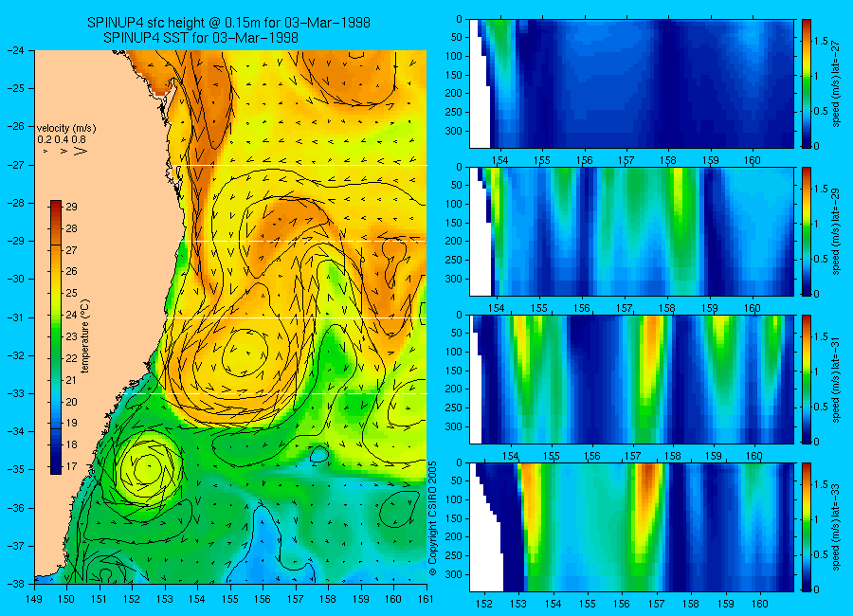Click the "speed (m/s) lat=-31" label
Viewport: 853px width, 616px height.
(x=836, y=379)
